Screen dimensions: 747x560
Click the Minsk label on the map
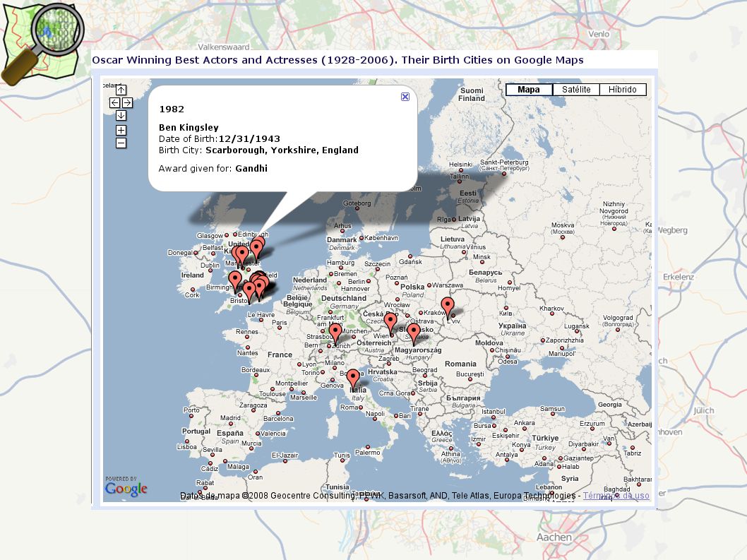pyautogui.click(x=482, y=257)
